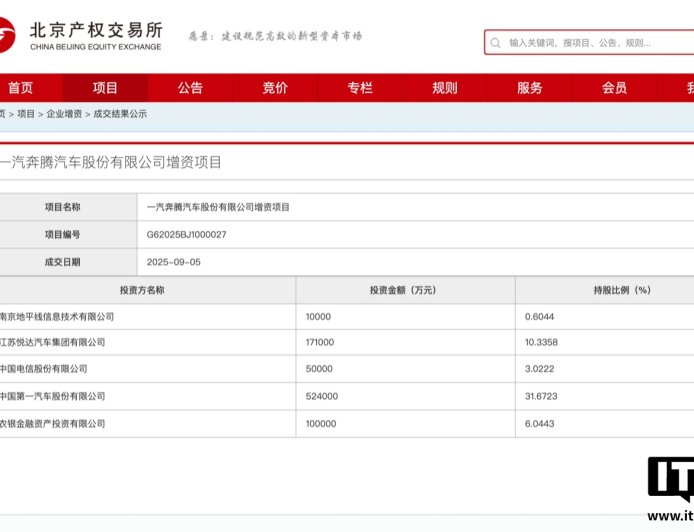Screen dimensions: 694x532
Task: Open the 公告 navigation tab
Action: [190, 88]
